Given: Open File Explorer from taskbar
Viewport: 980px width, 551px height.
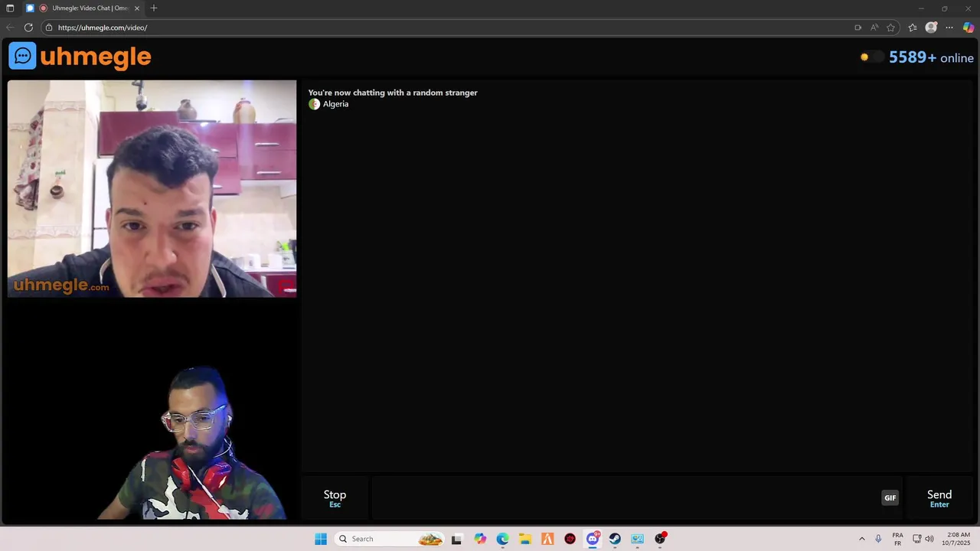Looking at the screenshot, I should click(x=525, y=539).
